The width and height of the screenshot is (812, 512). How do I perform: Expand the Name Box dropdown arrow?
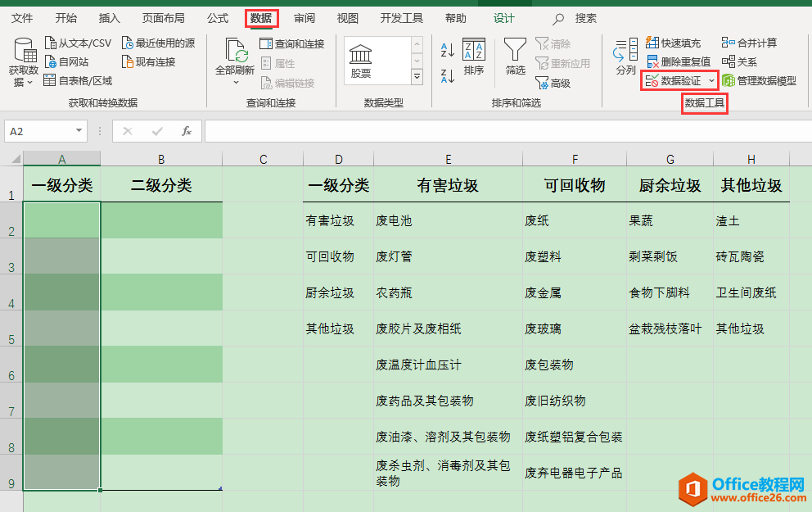79,130
